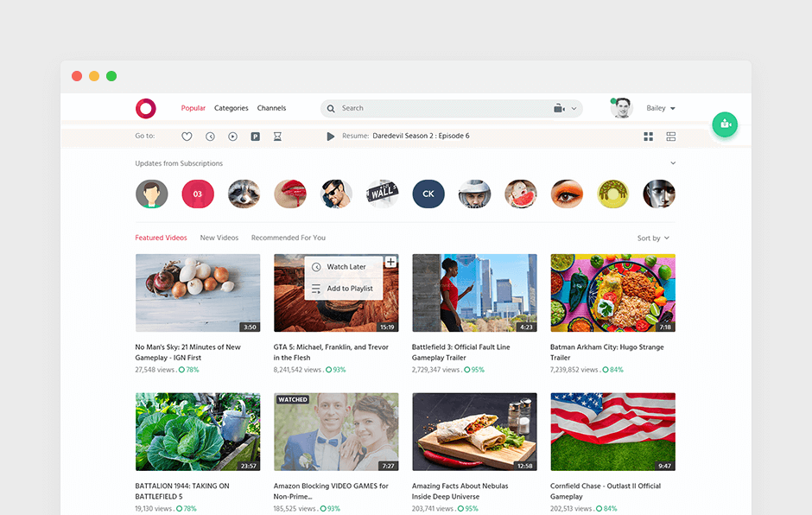This screenshot has height=515, width=812.
Task: Click the plus icon on GTA 5 thumbnail
Action: click(390, 262)
